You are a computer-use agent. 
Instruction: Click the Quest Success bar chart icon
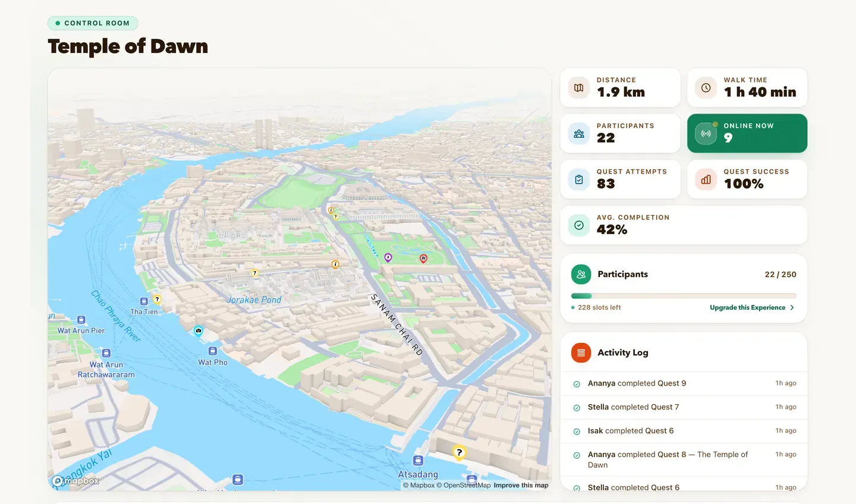[x=706, y=179]
